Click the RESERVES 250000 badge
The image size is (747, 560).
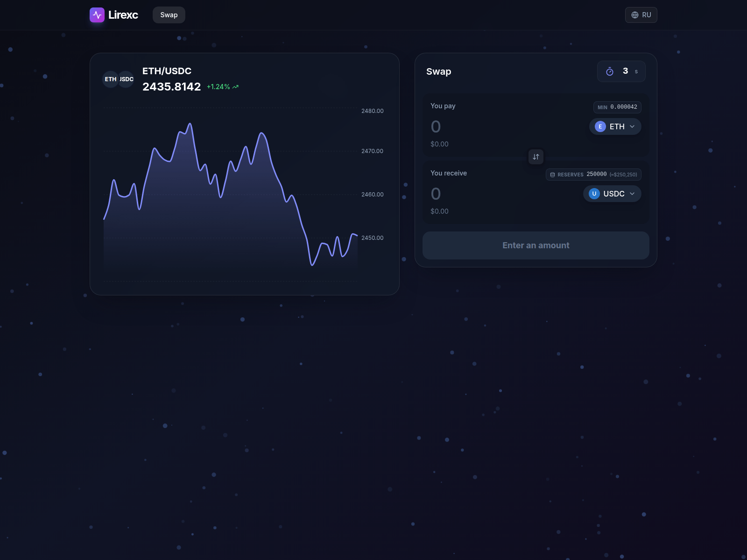click(x=593, y=175)
